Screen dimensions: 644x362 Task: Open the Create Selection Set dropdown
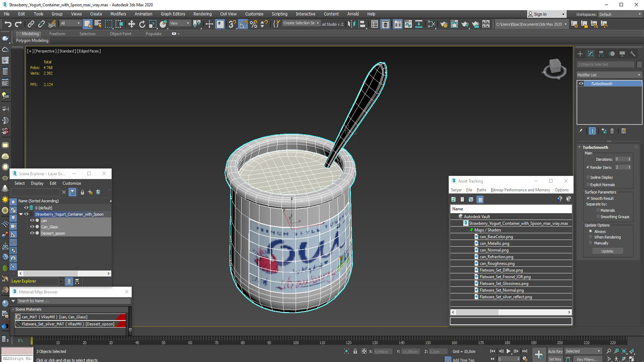click(301, 23)
